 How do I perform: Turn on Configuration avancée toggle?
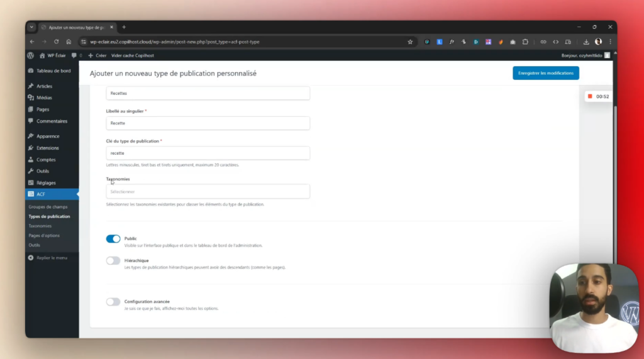113,302
